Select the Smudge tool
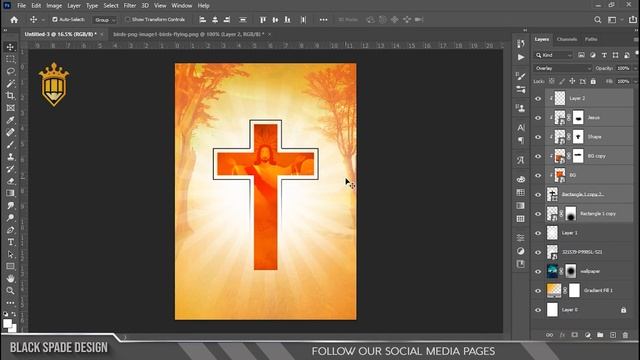Screen dimensions: 640x360 11,205
